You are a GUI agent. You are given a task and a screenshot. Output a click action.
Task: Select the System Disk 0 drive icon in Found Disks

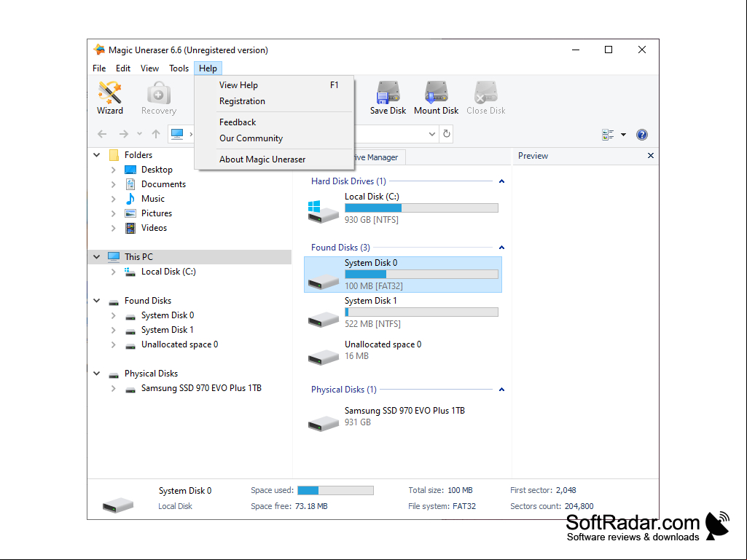click(x=323, y=281)
